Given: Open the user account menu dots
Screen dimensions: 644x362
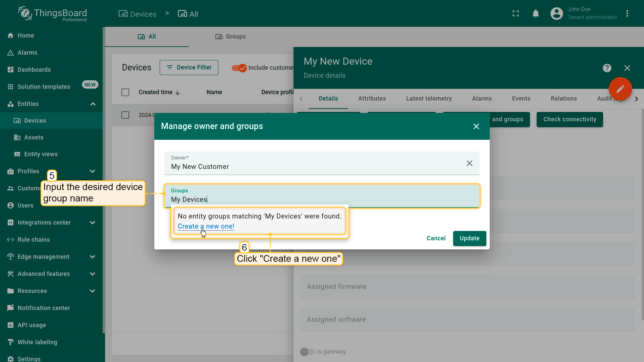Looking at the screenshot, I should coord(627,13).
